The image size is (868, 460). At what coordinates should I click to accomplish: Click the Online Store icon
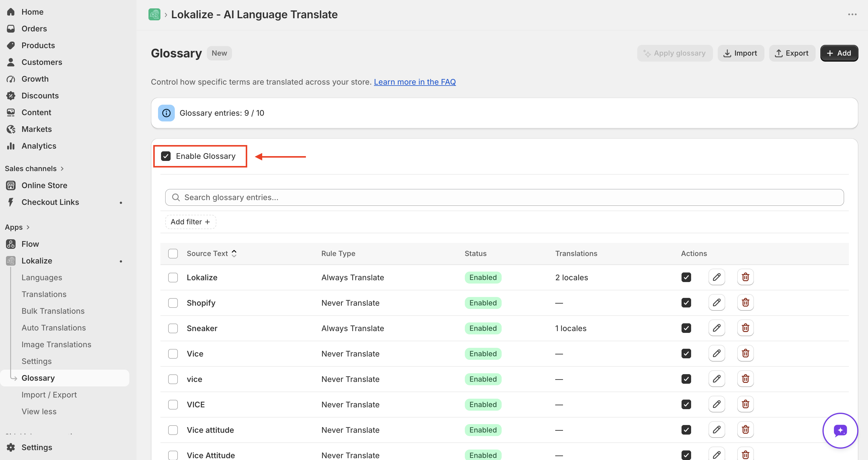pyautogui.click(x=11, y=185)
